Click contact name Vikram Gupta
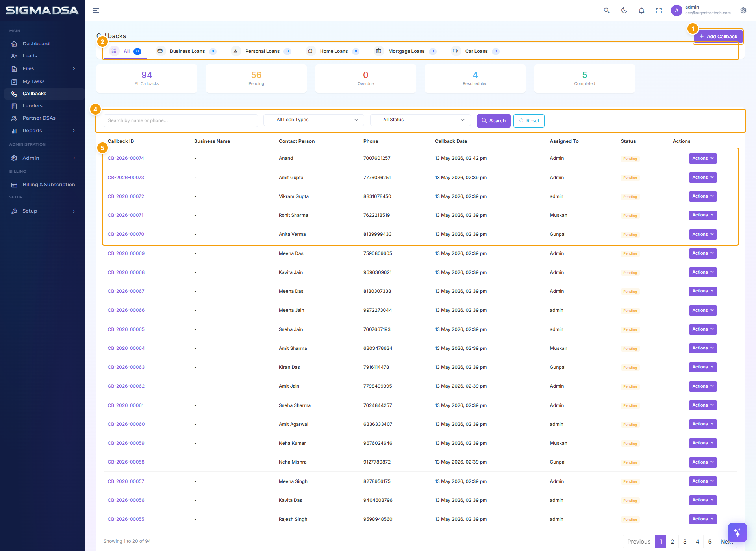756x551 pixels. 293,196
